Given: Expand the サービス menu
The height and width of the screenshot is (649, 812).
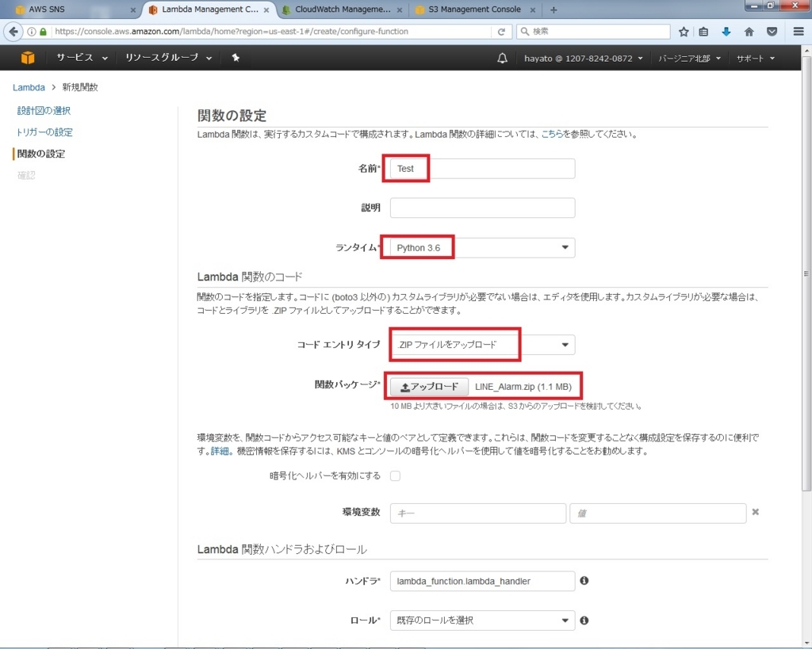Looking at the screenshot, I should click(x=82, y=58).
